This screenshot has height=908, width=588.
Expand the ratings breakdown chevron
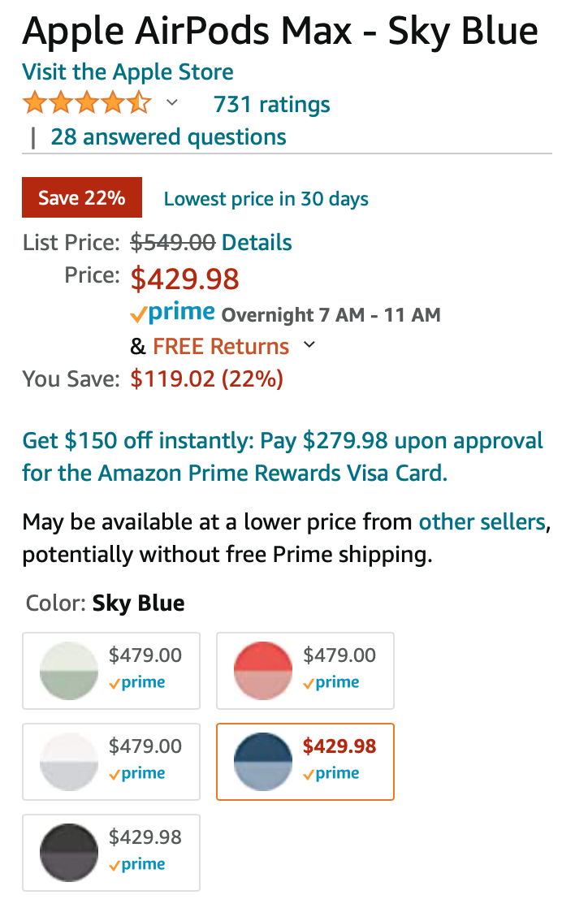pos(172,103)
